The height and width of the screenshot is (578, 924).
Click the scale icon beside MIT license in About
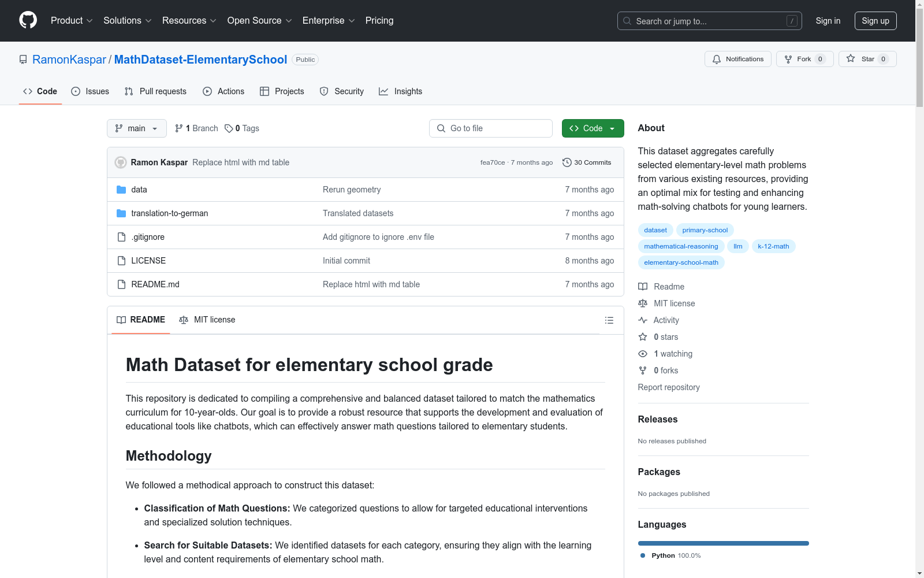point(643,303)
